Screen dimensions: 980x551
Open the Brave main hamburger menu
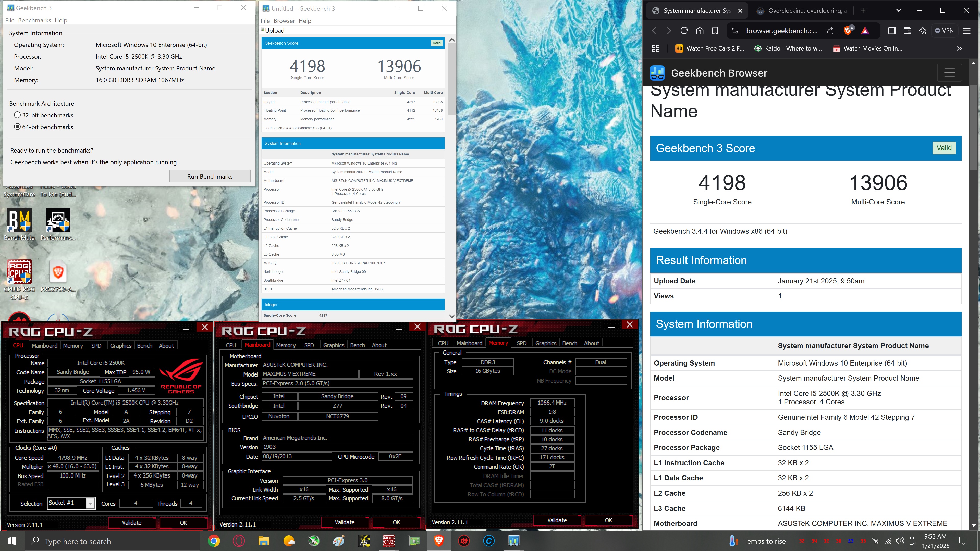[967, 31]
